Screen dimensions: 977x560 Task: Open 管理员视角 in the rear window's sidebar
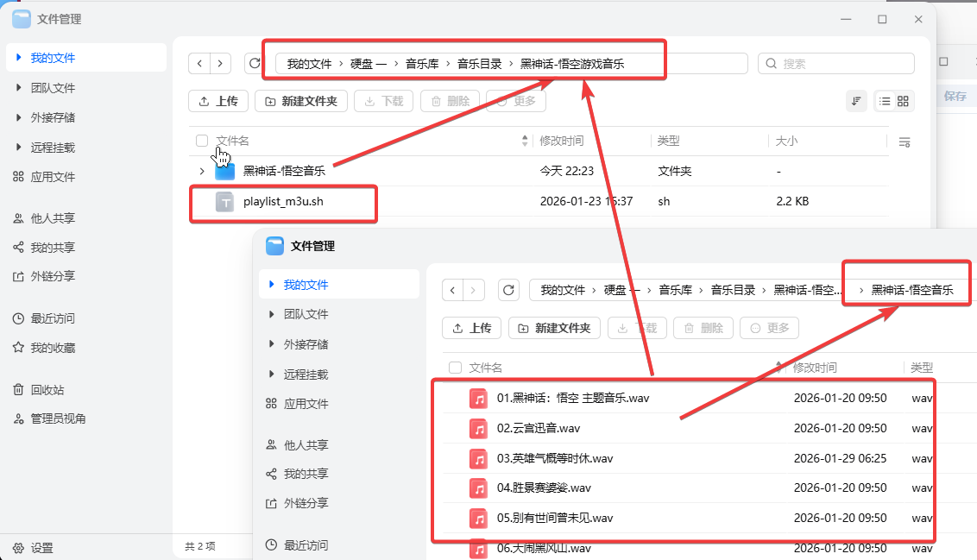59,418
